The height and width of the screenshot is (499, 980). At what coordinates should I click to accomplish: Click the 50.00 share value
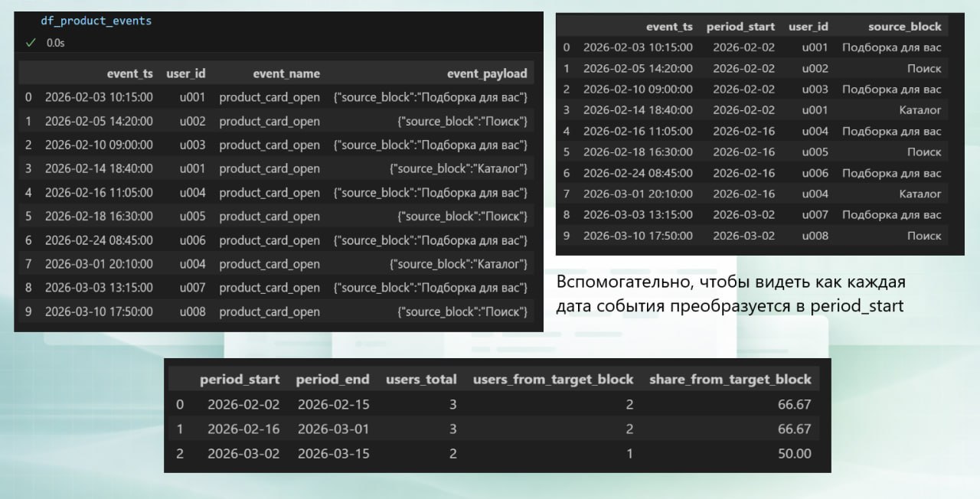click(794, 453)
